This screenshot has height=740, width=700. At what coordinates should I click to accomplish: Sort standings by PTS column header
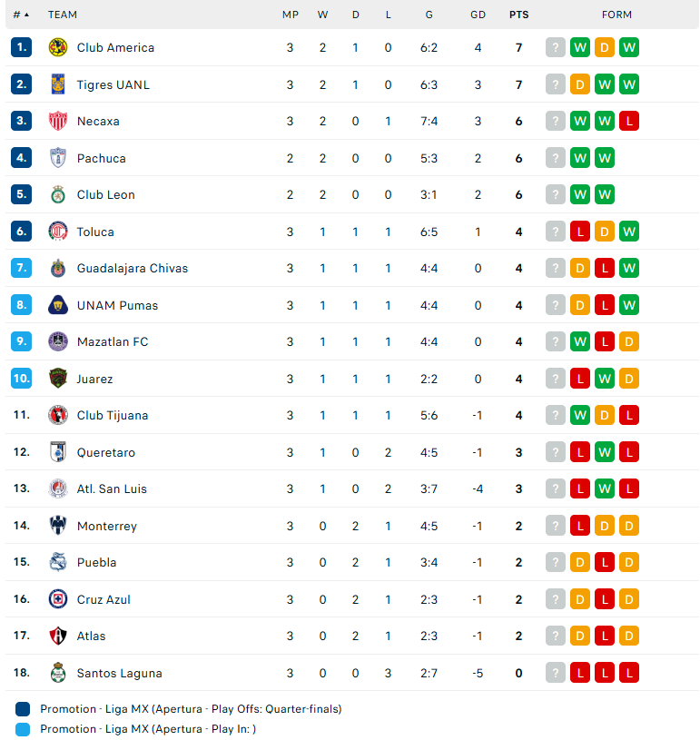coord(518,15)
